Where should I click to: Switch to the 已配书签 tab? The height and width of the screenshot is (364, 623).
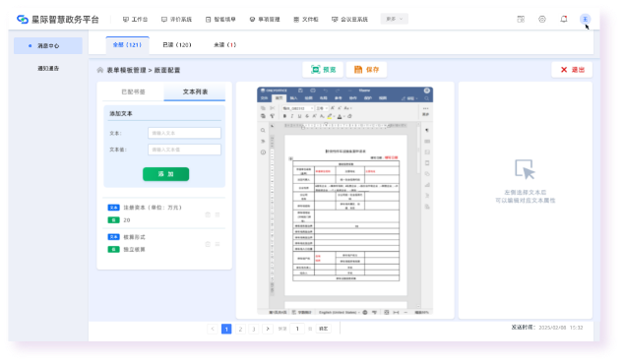(133, 91)
